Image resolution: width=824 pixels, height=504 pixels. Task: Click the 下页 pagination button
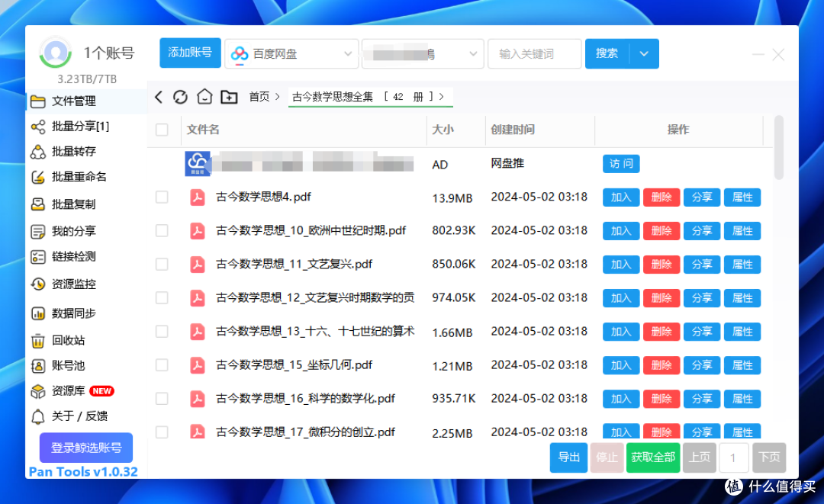769,457
